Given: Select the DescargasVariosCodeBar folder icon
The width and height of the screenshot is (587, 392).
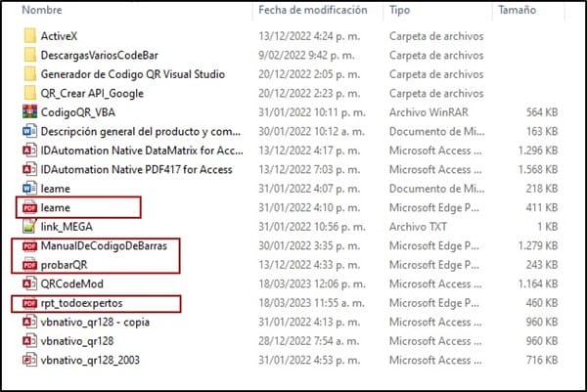Looking at the screenshot, I should (28, 55).
